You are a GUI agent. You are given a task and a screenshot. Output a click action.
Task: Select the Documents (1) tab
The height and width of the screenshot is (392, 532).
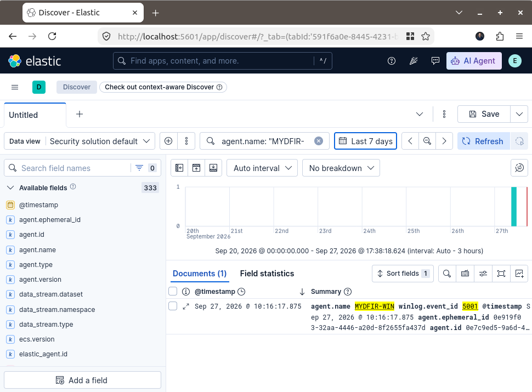(x=200, y=274)
